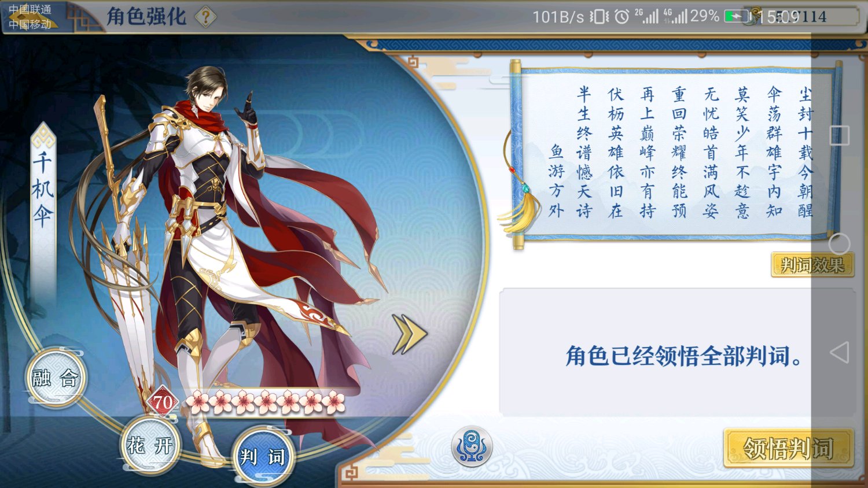Tap the Android home circle icon
The height and width of the screenshot is (488, 868).
pyautogui.click(x=839, y=244)
